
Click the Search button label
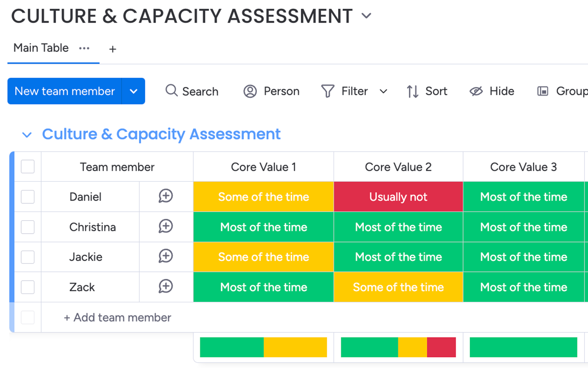pos(200,91)
